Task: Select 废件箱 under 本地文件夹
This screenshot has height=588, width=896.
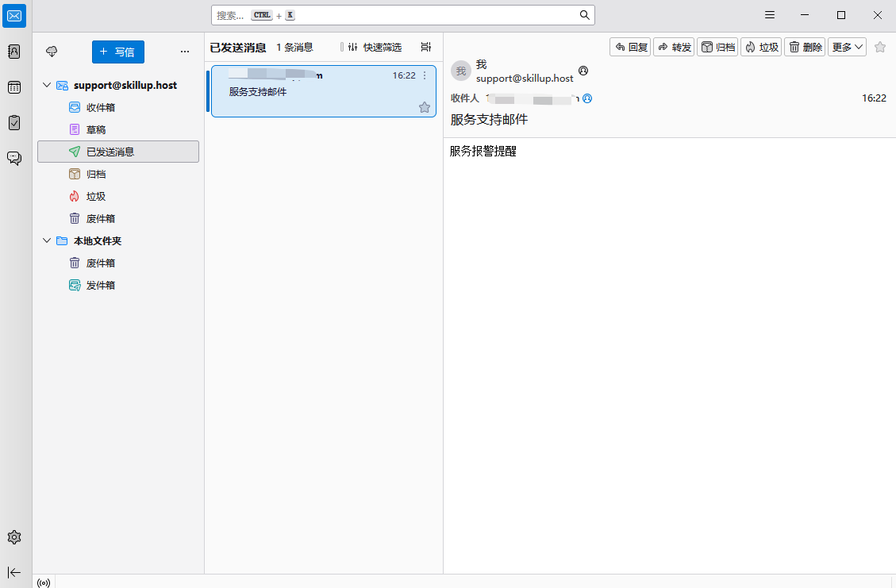Action: [x=118, y=263]
